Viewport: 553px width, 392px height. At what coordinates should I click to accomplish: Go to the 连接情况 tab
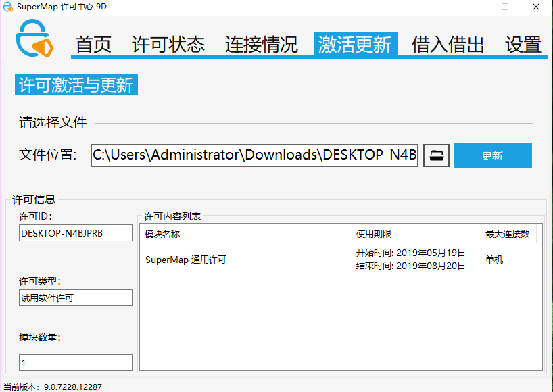pos(262,45)
